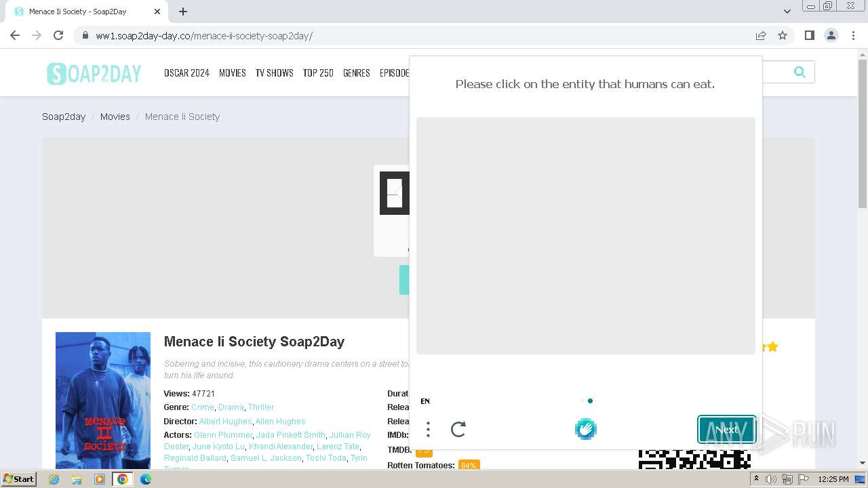Click the Windows Start button
This screenshot has width=868, height=488.
(19, 479)
